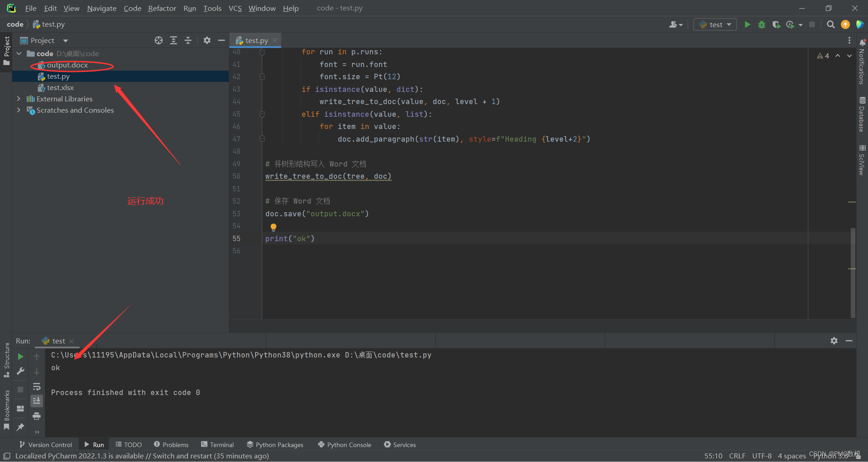
Task: Open the IDE update orange arrow icon
Action: point(845,24)
